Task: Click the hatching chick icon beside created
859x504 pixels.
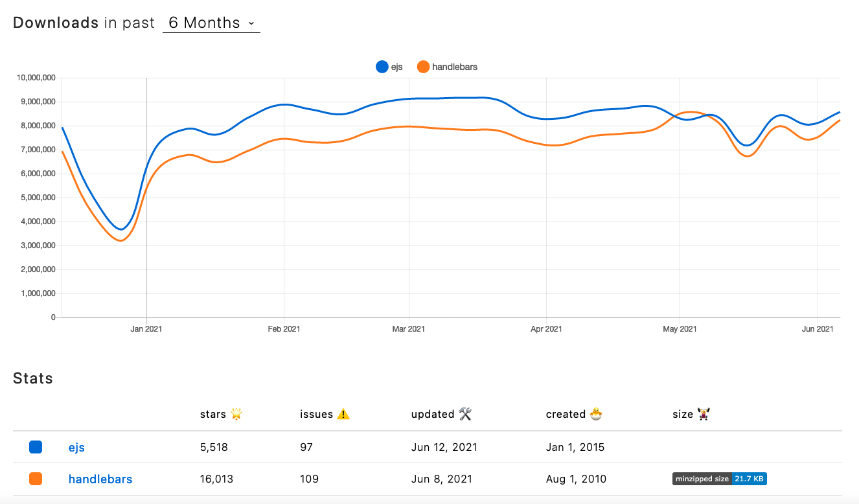Action: tap(595, 414)
